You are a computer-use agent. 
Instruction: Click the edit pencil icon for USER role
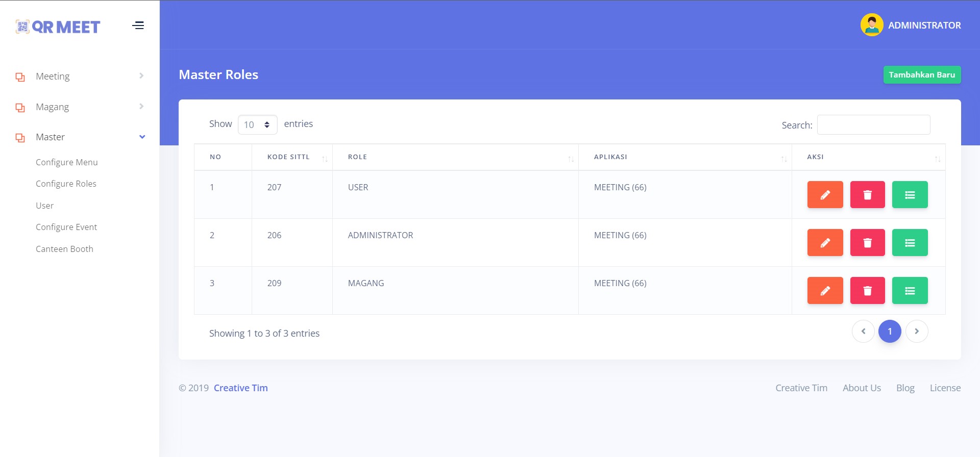click(x=825, y=195)
